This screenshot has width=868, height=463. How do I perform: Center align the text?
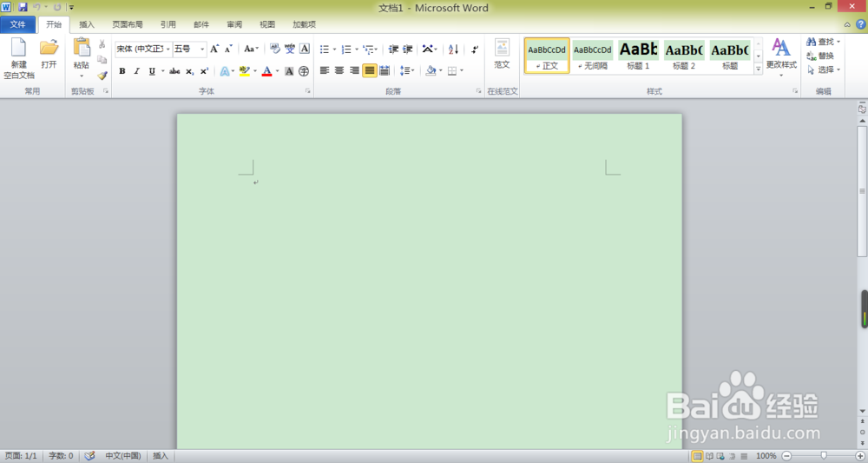tap(339, 70)
